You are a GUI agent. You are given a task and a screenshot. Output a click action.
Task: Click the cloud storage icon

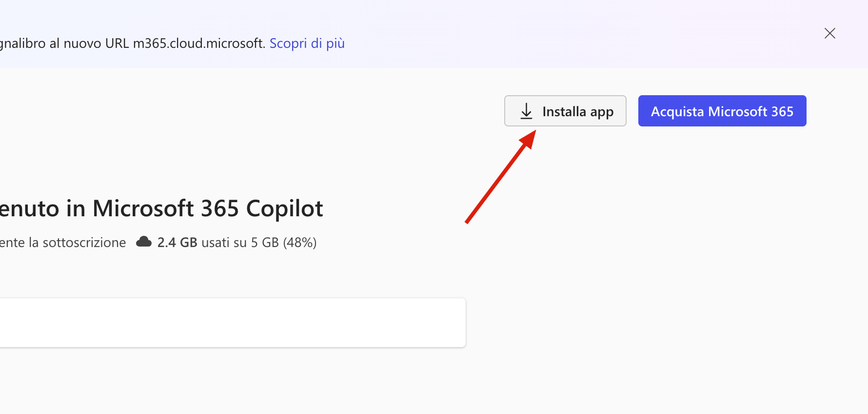pyautogui.click(x=144, y=242)
